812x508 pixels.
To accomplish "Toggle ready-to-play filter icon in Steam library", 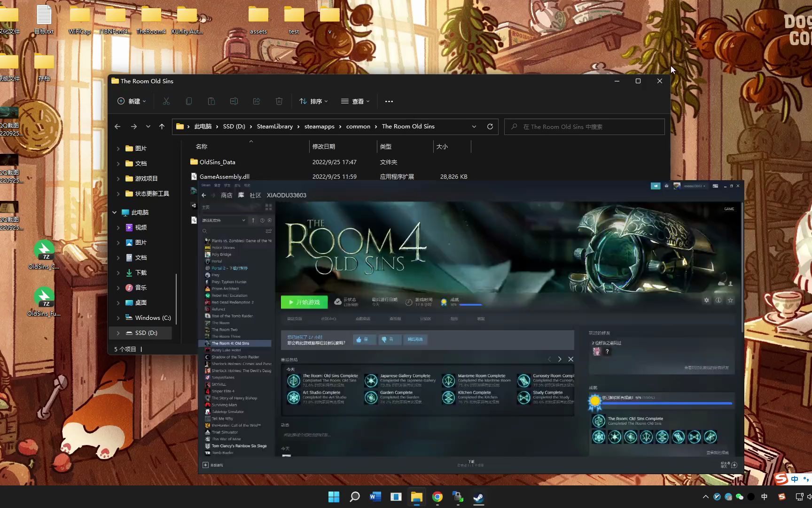I will [269, 220].
